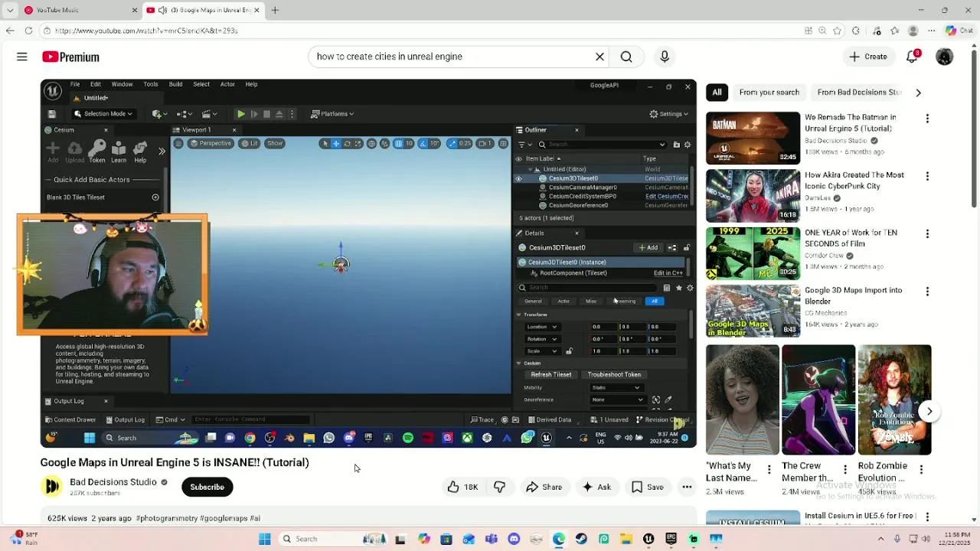Mute the playing tab via speaker icon

pyautogui.click(x=162, y=10)
